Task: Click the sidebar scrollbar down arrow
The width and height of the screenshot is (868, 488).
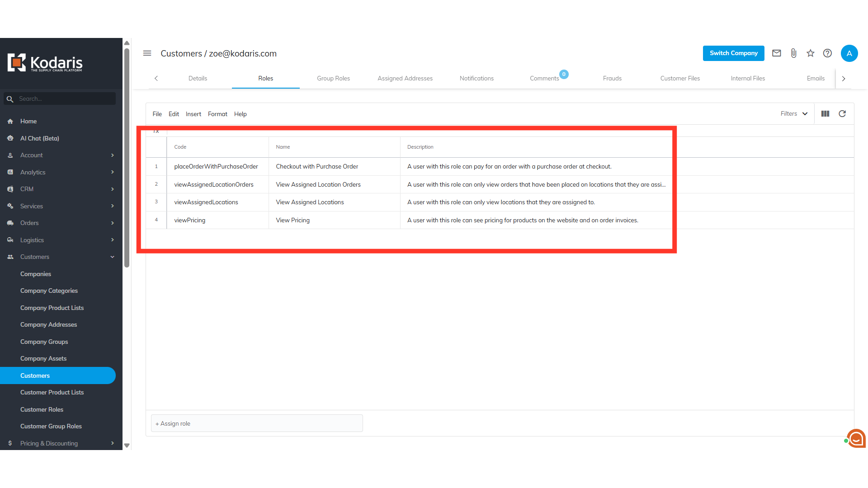Action: pos(127,446)
